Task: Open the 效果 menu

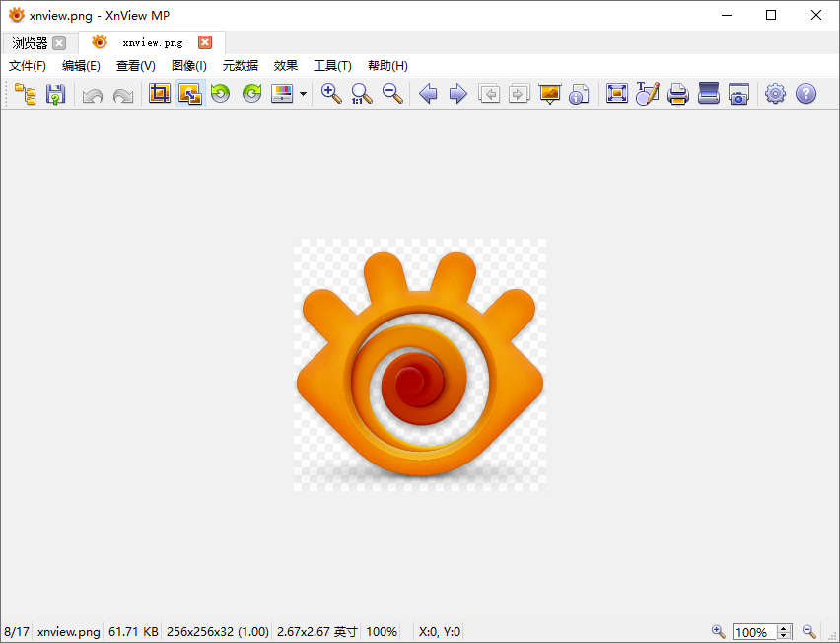Action: (x=286, y=66)
